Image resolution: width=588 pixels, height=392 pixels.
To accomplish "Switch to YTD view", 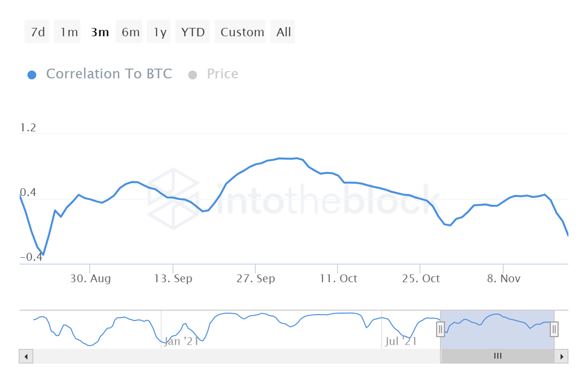I will pyautogui.click(x=193, y=32).
